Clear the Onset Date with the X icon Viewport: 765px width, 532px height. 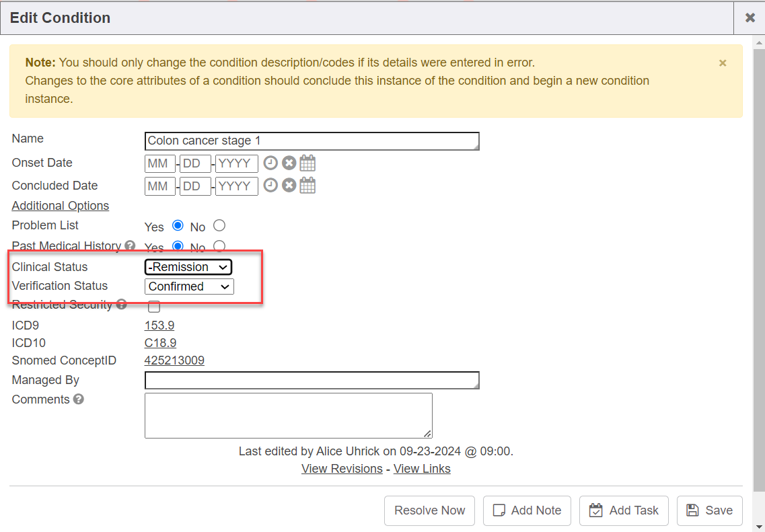289,163
